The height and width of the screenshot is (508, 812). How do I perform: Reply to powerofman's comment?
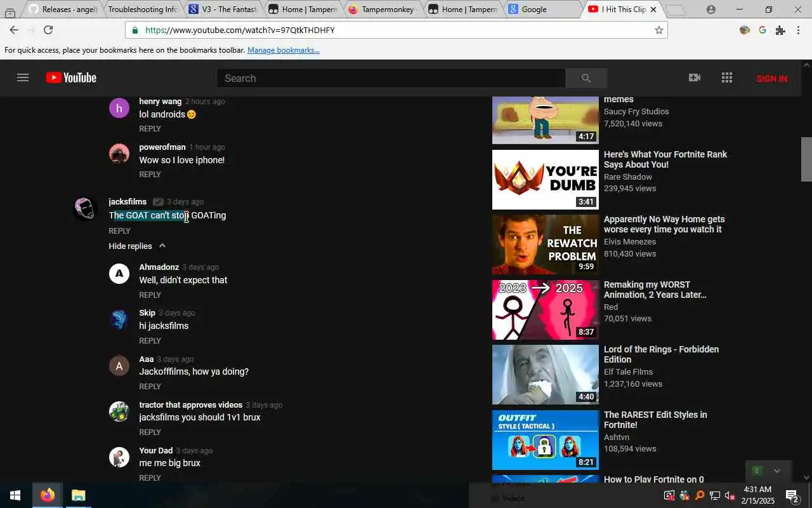[150, 175]
